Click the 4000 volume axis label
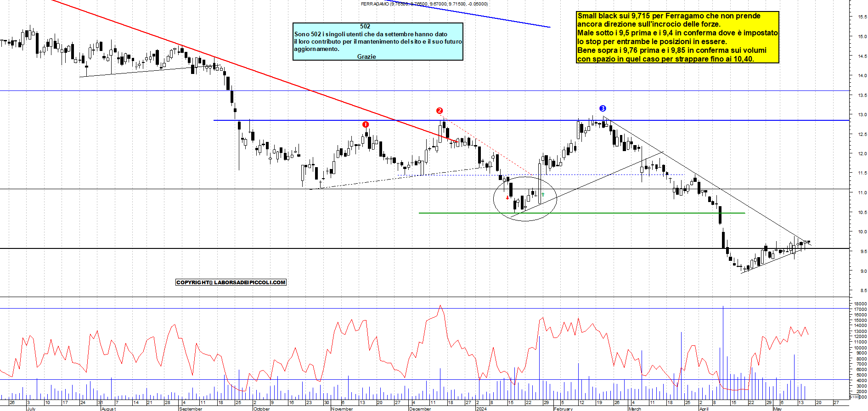This screenshot has width=868, height=411. point(861,381)
